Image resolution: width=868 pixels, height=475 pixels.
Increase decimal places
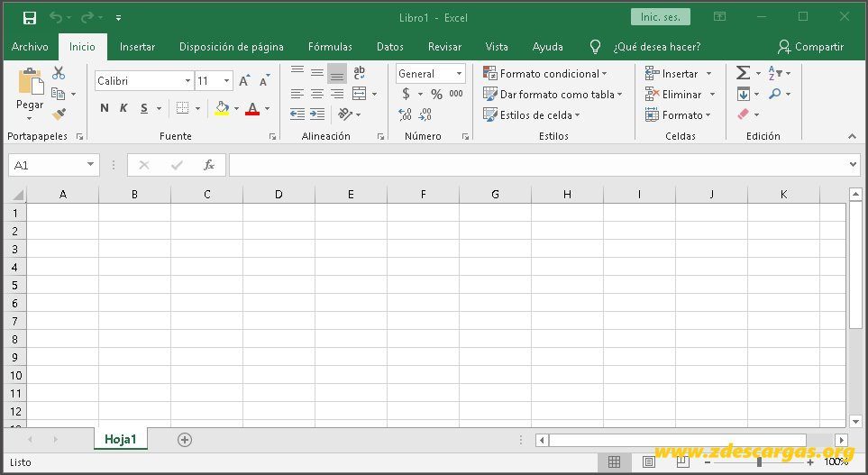pos(406,114)
